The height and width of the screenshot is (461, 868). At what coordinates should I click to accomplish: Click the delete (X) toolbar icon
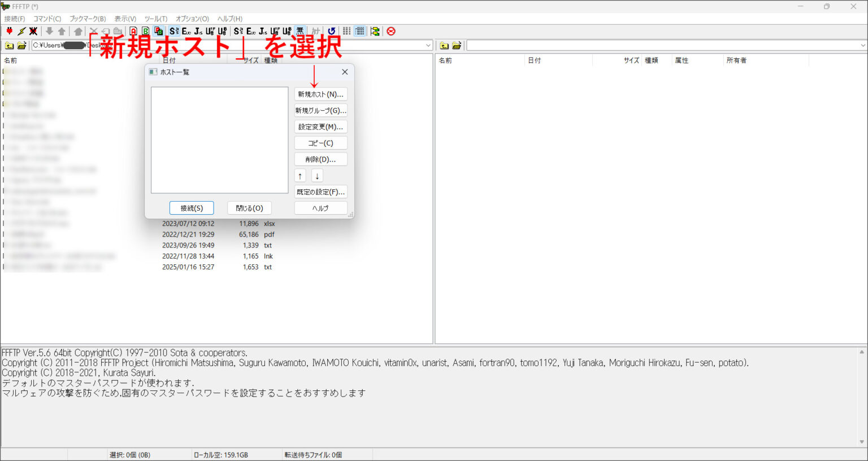click(93, 31)
